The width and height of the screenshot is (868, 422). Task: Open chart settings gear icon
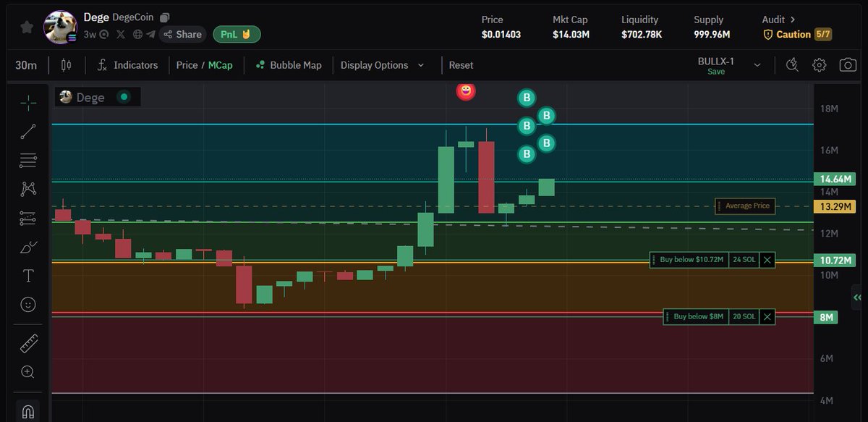(x=819, y=65)
